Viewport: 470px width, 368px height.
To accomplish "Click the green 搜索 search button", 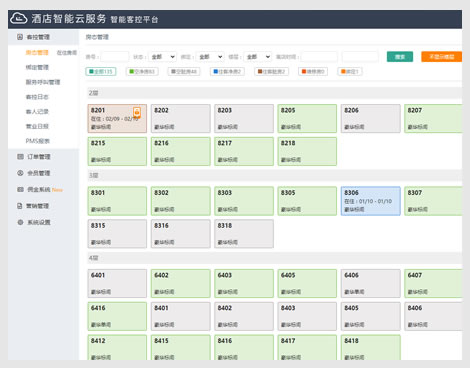I will [x=400, y=57].
